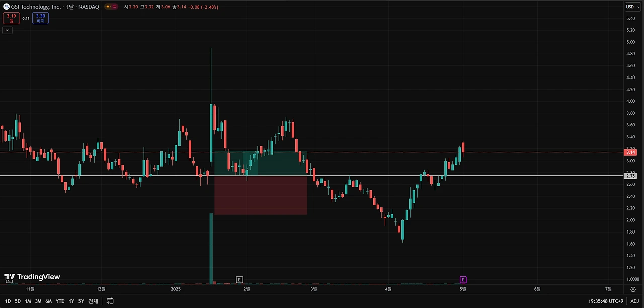Open the GSI Technology, Inc. symbol title

pyautogui.click(x=36, y=7)
